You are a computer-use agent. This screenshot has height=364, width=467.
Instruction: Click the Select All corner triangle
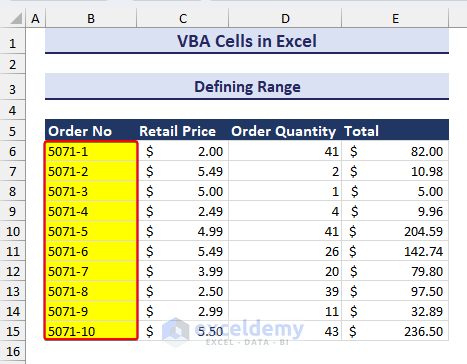click(x=16, y=18)
